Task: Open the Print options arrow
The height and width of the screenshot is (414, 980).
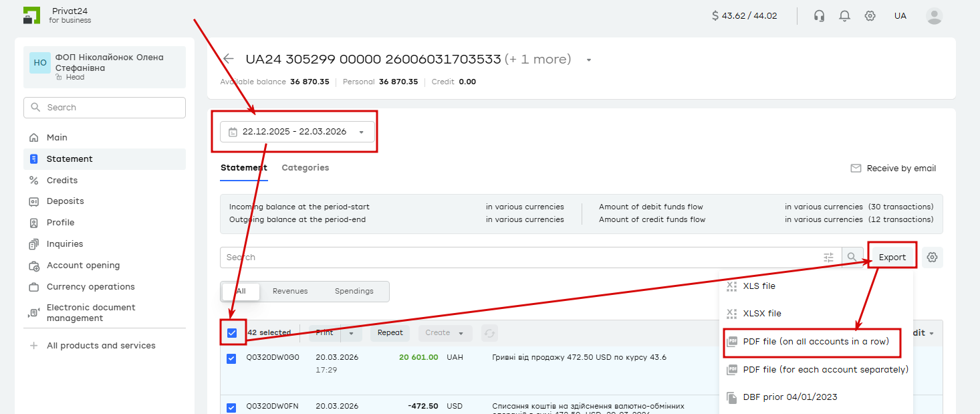Action: coord(352,333)
